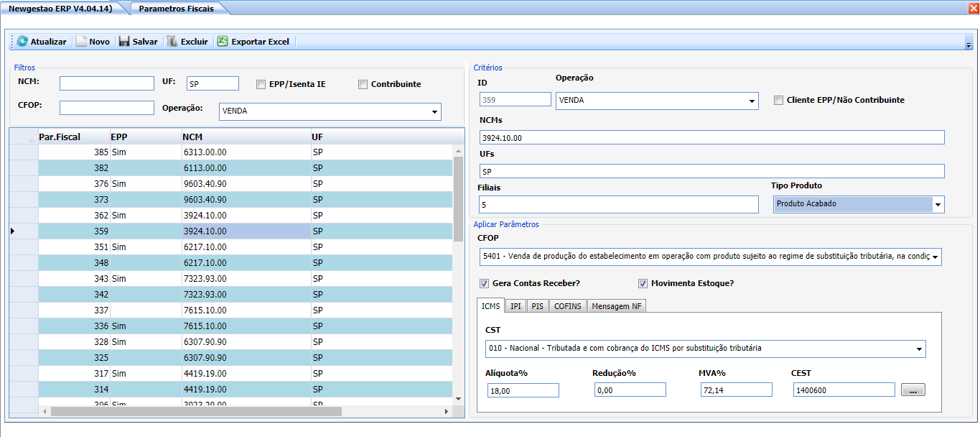Click the CEST input field
Viewport: 980px width, 437px height.
(844, 390)
